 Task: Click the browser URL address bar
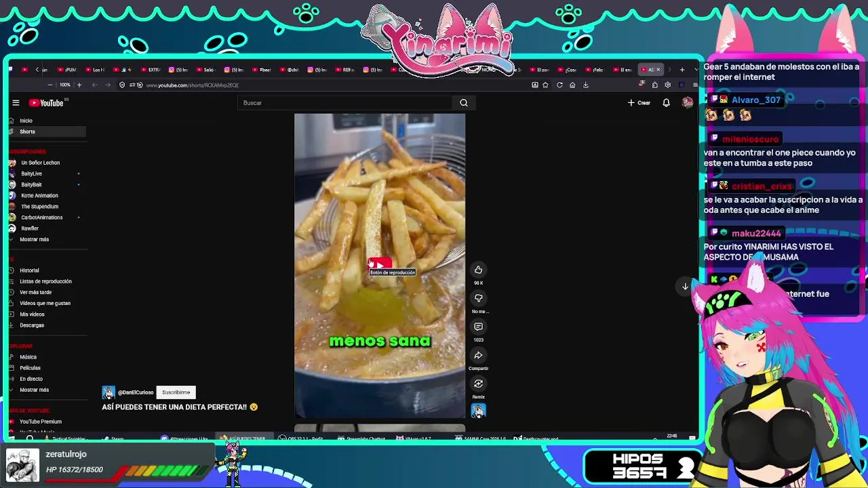[336, 85]
